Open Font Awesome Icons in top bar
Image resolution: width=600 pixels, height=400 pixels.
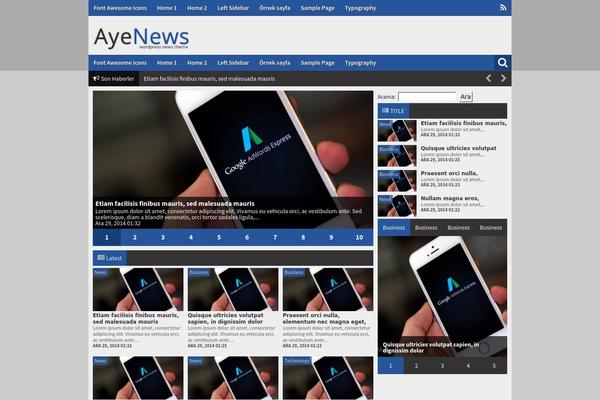[120, 8]
